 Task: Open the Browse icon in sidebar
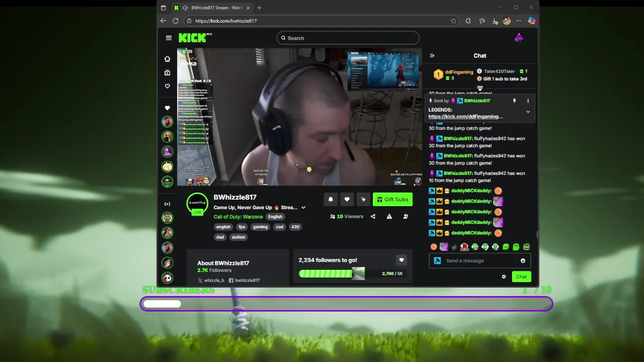pos(168,72)
